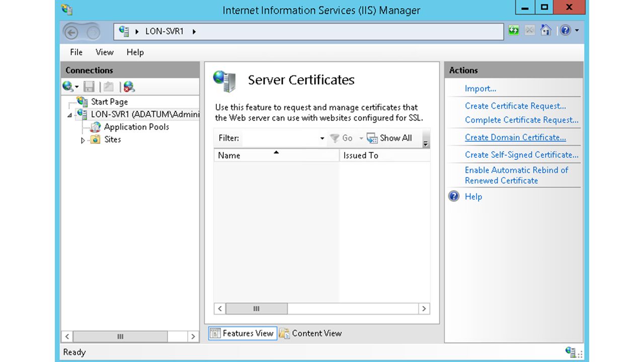Image resolution: width=644 pixels, height=362 pixels.
Task: Collapse the LON-SVR1 server node
Action: (70, 115)
